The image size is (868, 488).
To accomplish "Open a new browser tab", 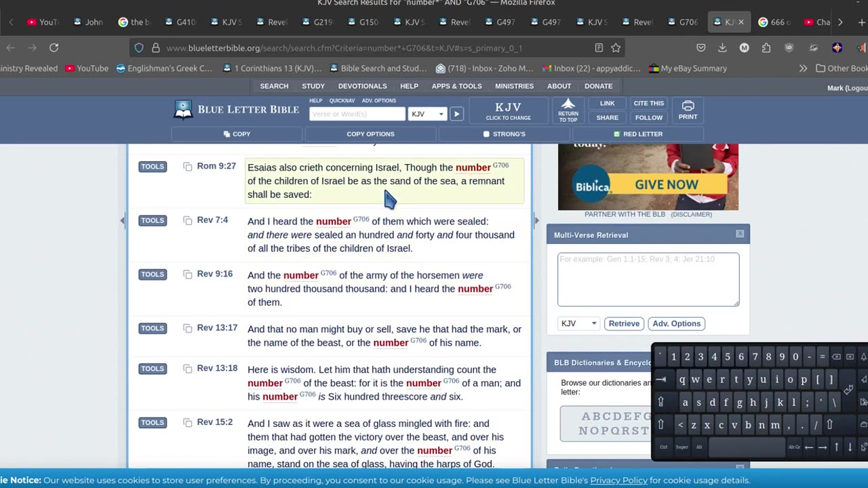I will click(x=863, y=22).
